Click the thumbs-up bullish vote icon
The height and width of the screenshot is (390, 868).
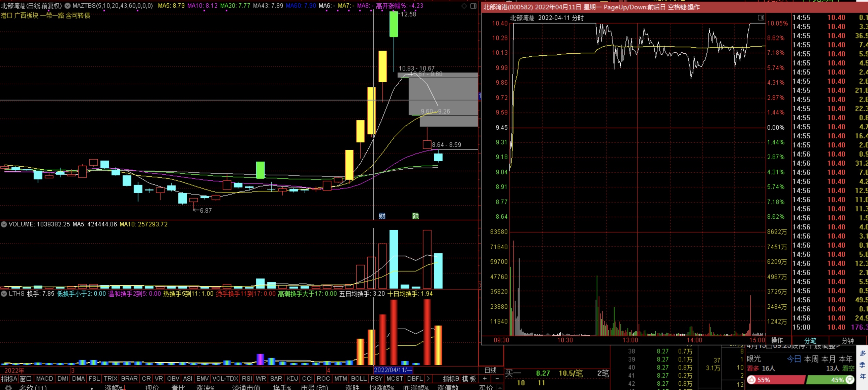[x=752, y=380]
